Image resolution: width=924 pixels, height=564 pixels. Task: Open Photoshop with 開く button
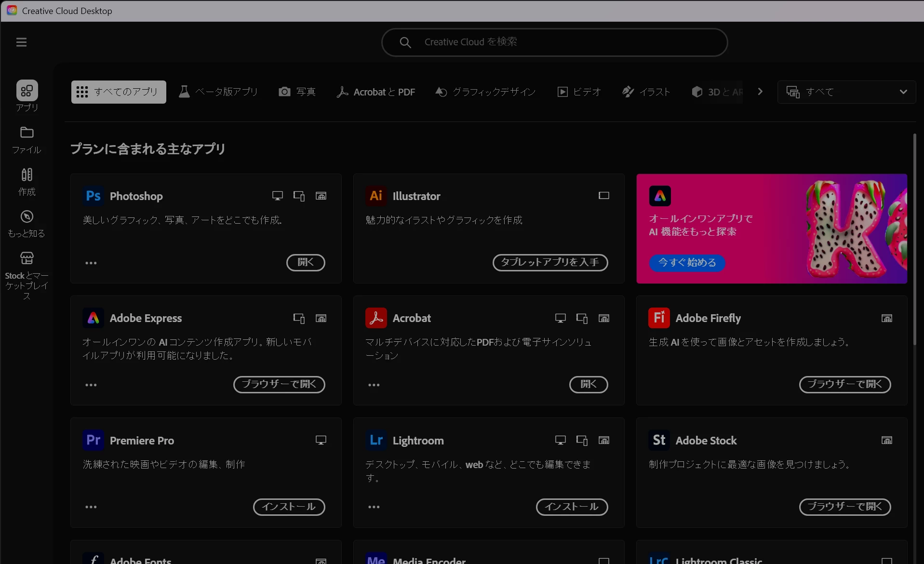(306, 263)
